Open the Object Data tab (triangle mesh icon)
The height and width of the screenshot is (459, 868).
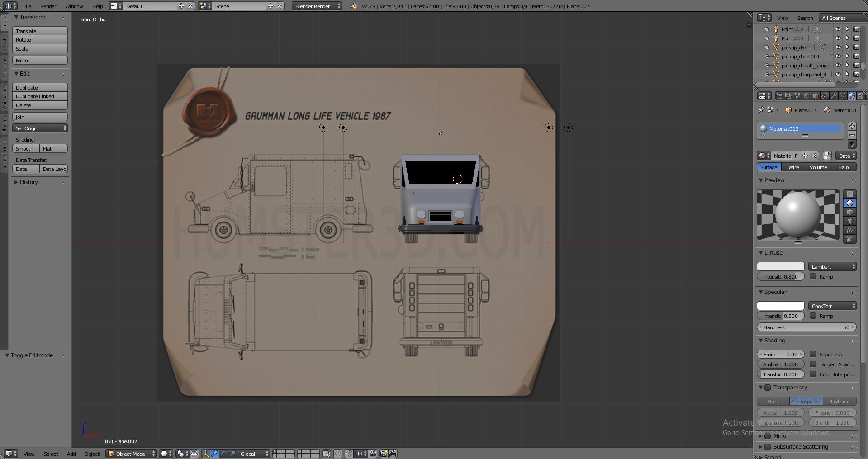(843, 96)
